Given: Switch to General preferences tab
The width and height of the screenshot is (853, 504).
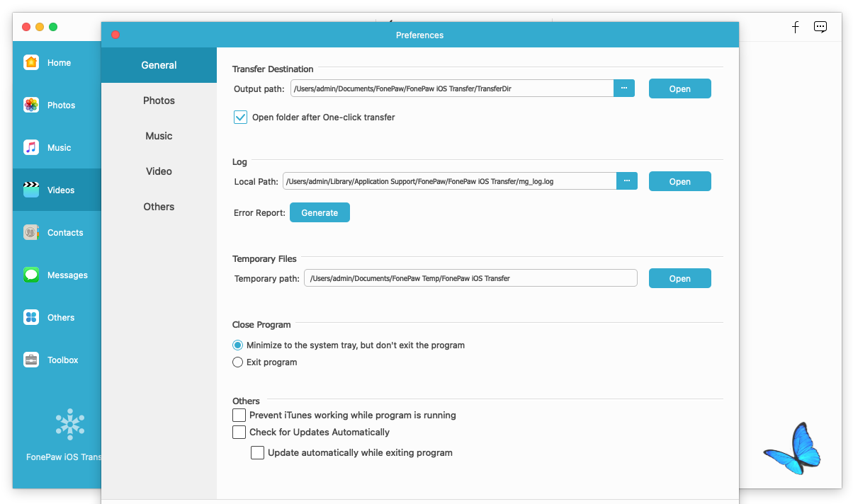Looking at the screenshot, I should pyautogui.click(x=159, y=65).
